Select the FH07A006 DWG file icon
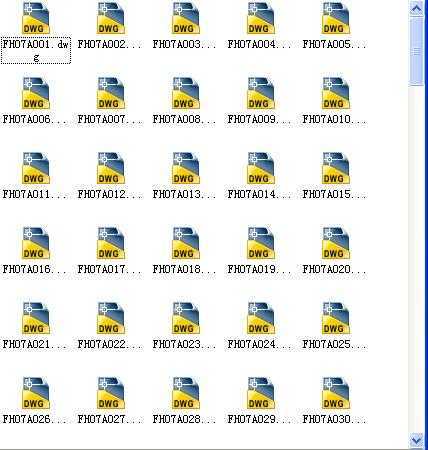The width and height of the screenshot is (428, 450). pos(36,93)
